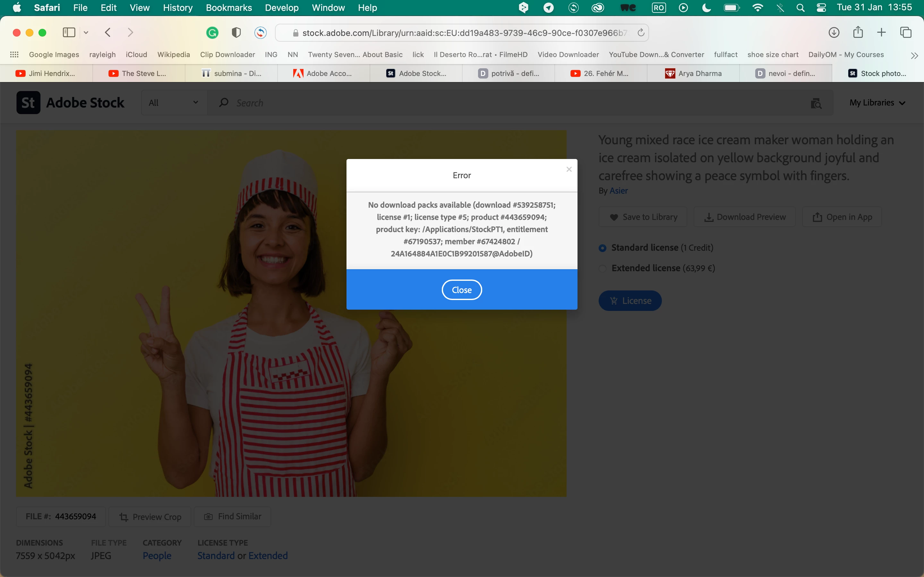
Task: Click the Adobe Stock St logo icon
Action: pyautogui.click(x=28, y=102)
